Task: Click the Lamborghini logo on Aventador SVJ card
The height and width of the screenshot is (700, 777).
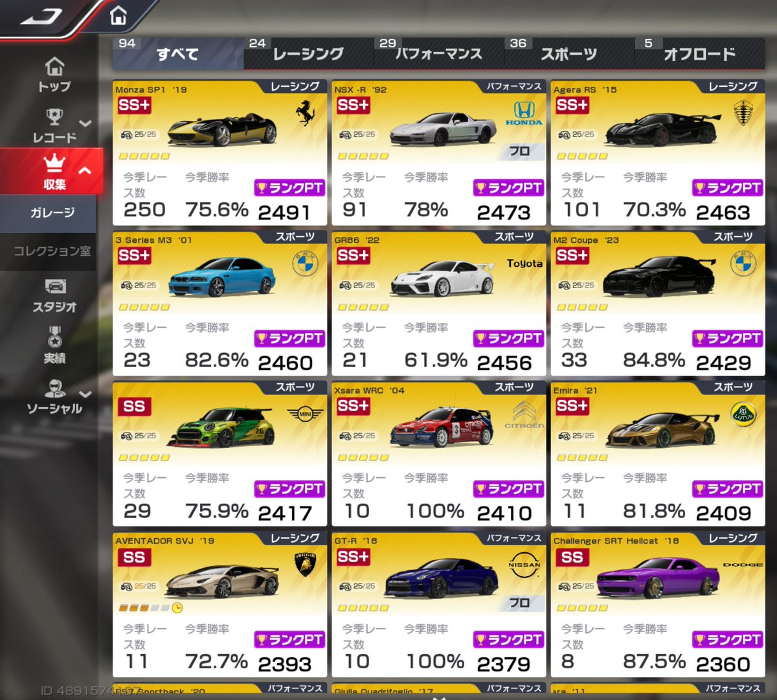Action: (305, 565)
